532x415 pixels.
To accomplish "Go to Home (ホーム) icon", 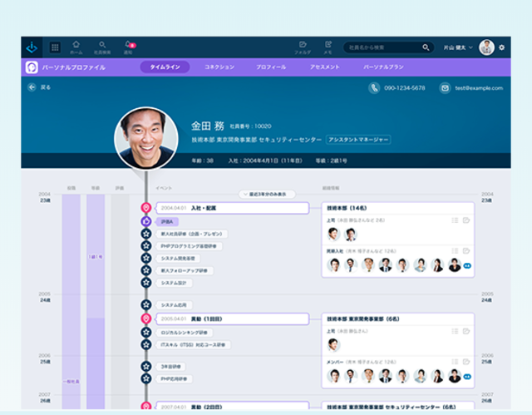I will [x=76, y=47].
